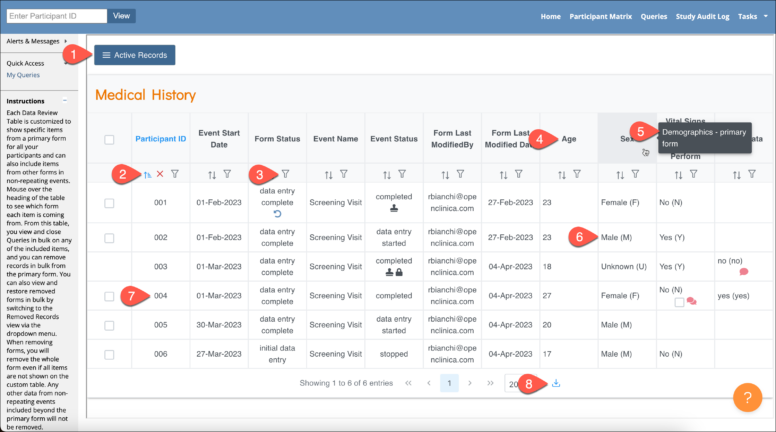Select the checkbox for participant 004
This screenshot has height=432, width=776.
[109, 296]
